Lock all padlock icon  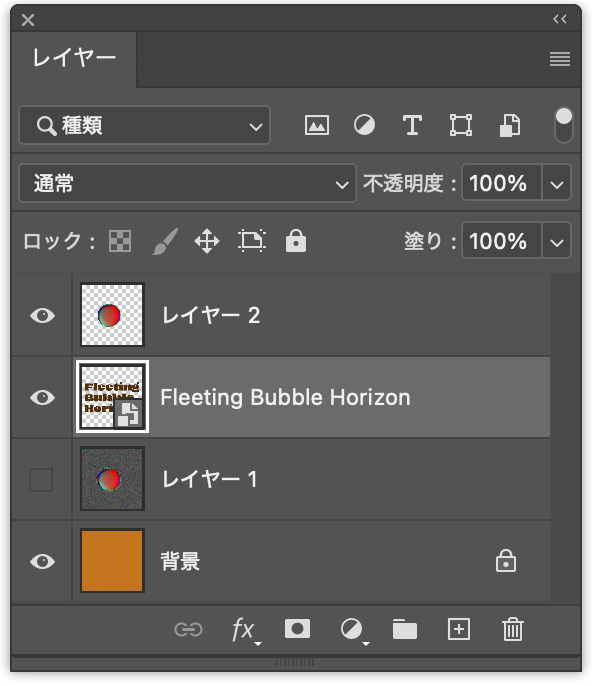click(x=296, y=241)
